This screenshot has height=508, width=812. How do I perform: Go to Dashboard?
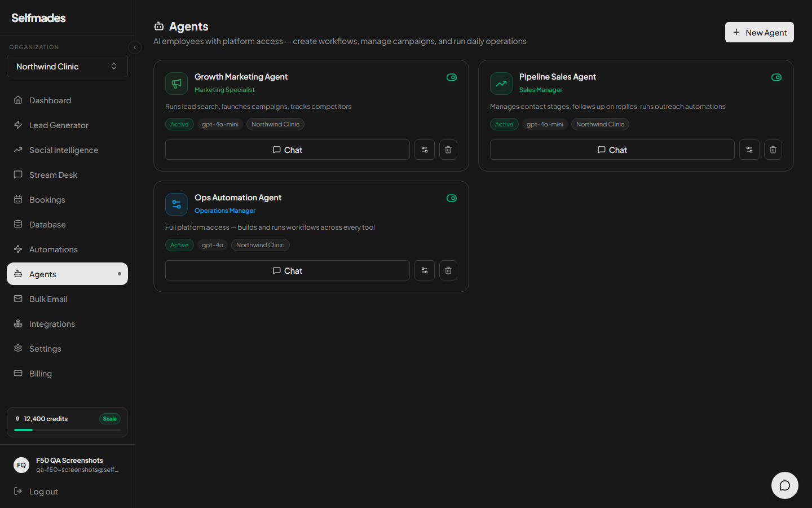[x=67, y=100]
